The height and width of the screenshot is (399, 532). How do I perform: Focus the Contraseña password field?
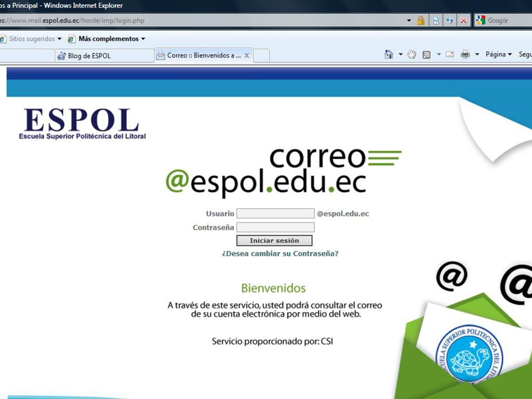275,228
